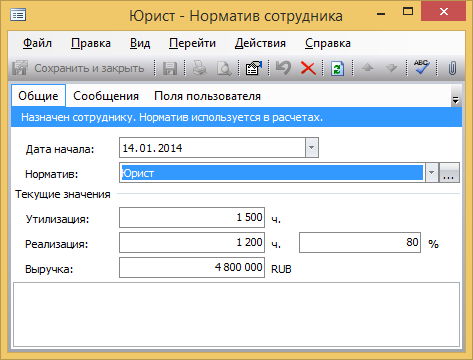
Task: Click the RUB currency label
Action: [x=281, y=269]
